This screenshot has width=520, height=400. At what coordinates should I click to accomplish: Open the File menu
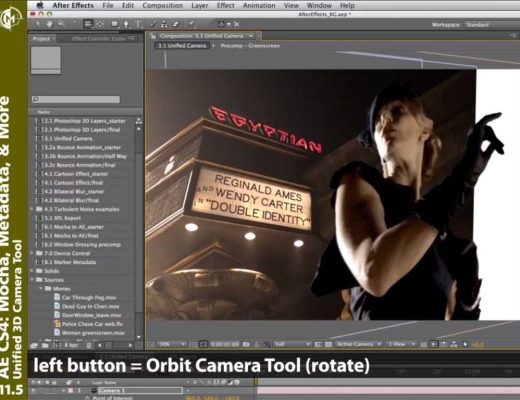pyautogui.click(x=108, y=5)
